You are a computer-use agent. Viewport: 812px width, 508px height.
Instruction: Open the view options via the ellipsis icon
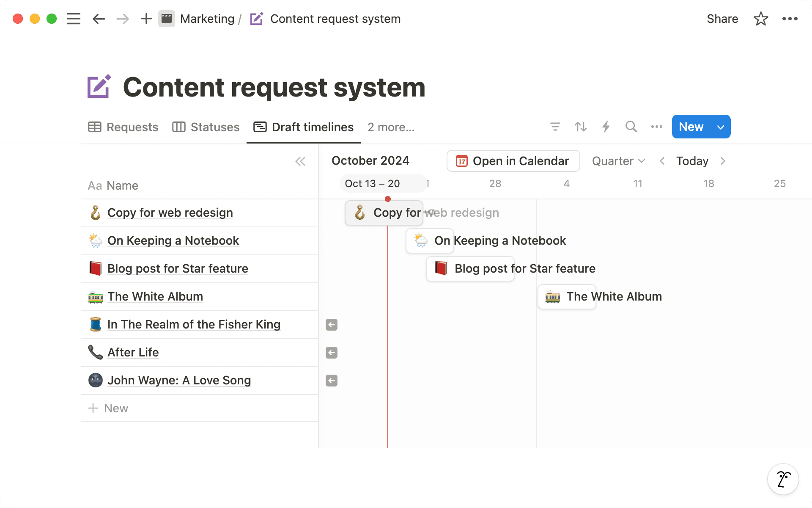point(656,127)
